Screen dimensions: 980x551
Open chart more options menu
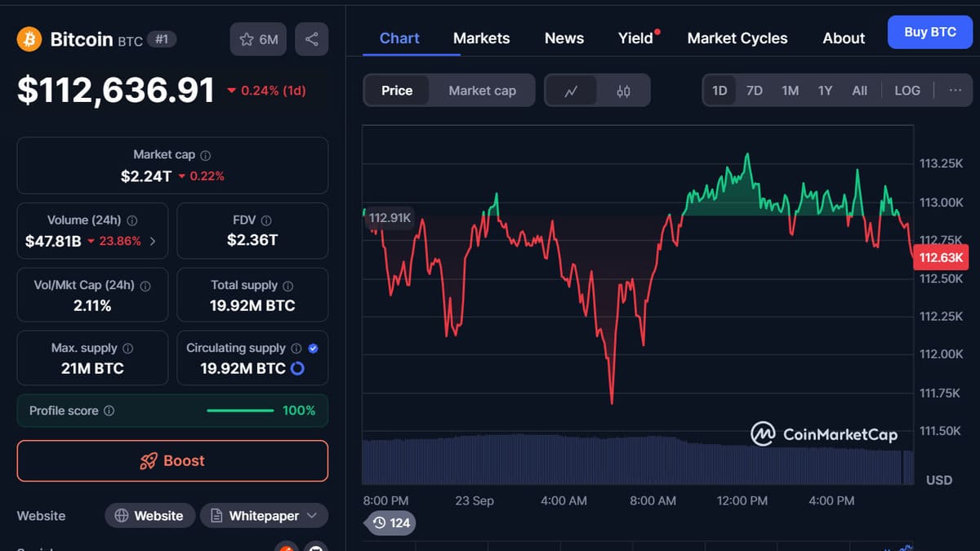pyautogui.click(x=955, y=91)
